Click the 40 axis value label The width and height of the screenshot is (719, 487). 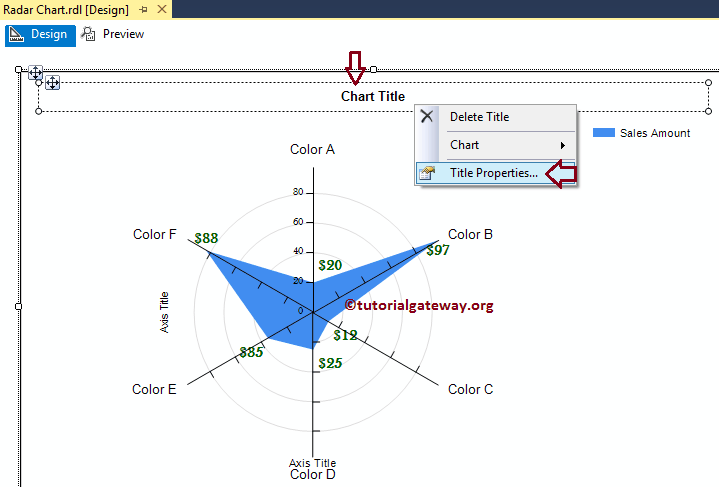[299, 251]
